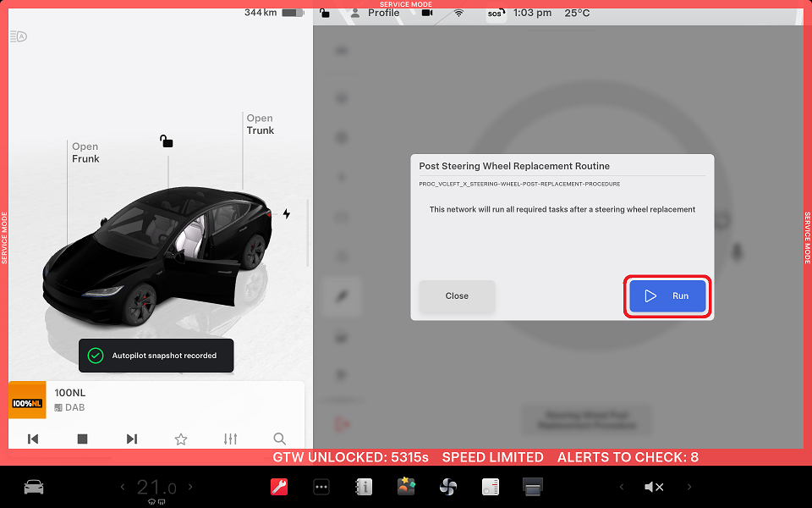The image size is (812, 508).
Task: Open the Trunk via its label
Action: coord(261,124)
